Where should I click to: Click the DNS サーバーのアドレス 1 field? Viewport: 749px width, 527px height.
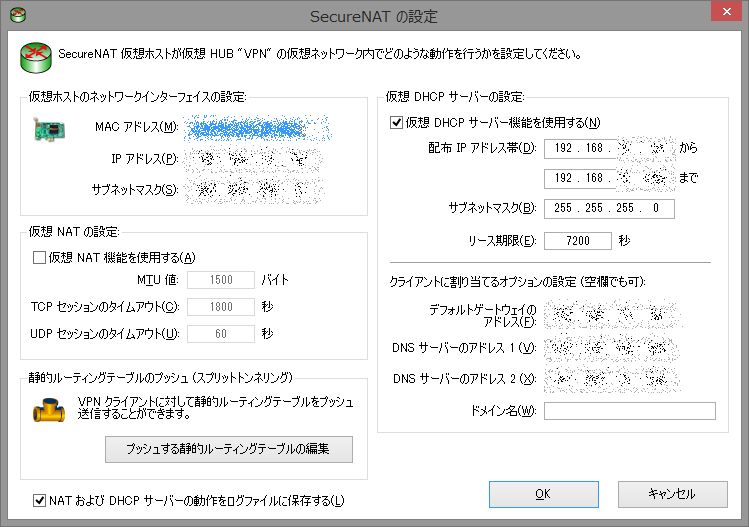(x=611, y=348)
